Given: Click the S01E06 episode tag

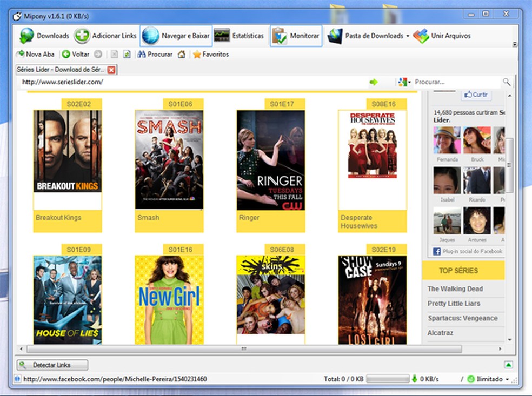Looking at the screenshot, I should (183, 104).
